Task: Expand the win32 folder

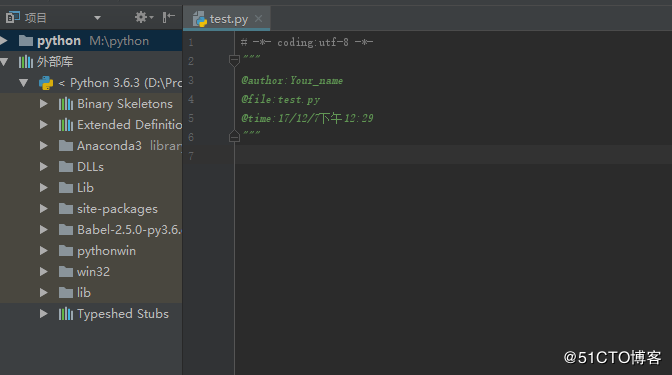Action: point(43,272)
